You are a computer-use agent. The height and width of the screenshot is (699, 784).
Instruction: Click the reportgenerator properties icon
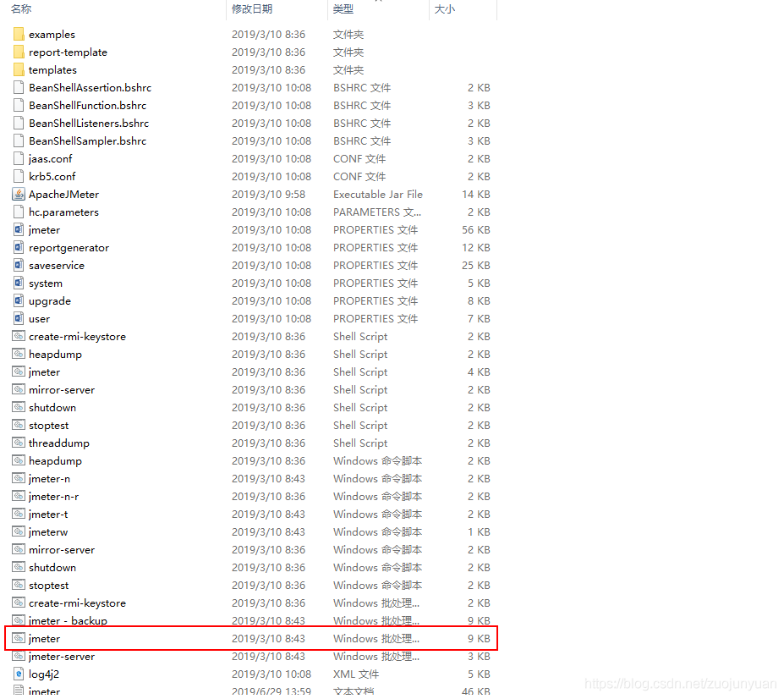tap(19, 247)
